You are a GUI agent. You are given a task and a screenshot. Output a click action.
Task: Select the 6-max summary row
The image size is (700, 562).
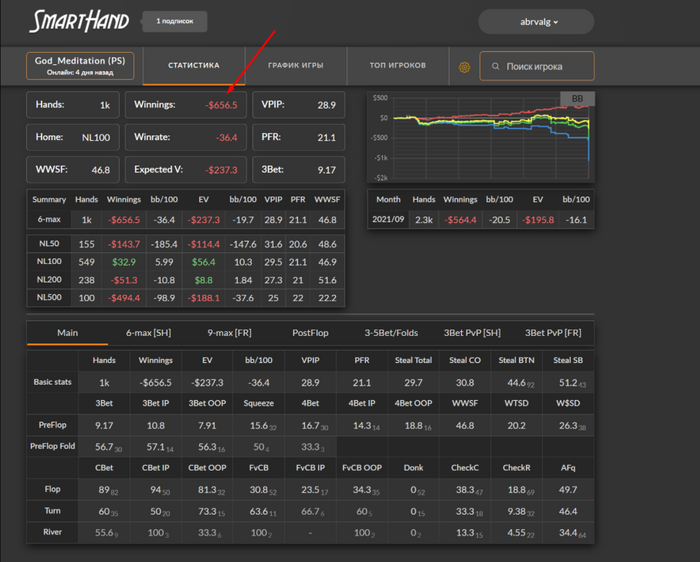coord(186,220)
